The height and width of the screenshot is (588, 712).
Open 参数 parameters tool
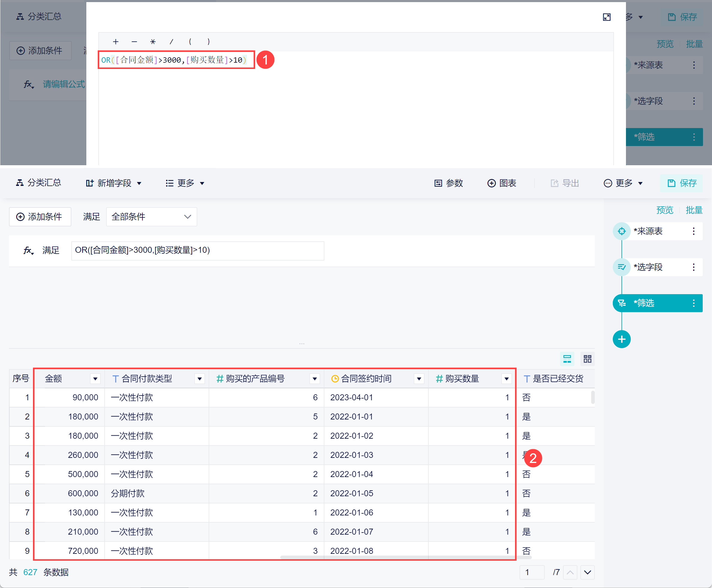pyautogui.click(x=448, y=183)
